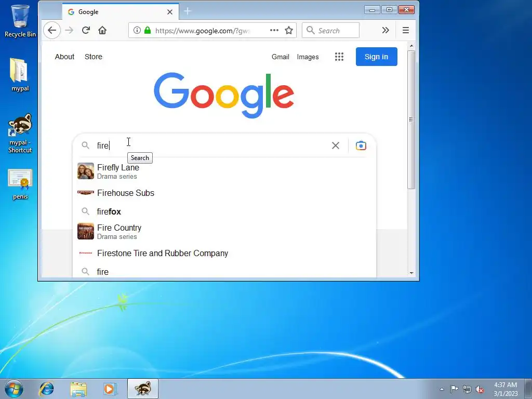This screenshot has height=399, width=532.
Task: Open page actions three-dot menu
Action: (274, 30)
